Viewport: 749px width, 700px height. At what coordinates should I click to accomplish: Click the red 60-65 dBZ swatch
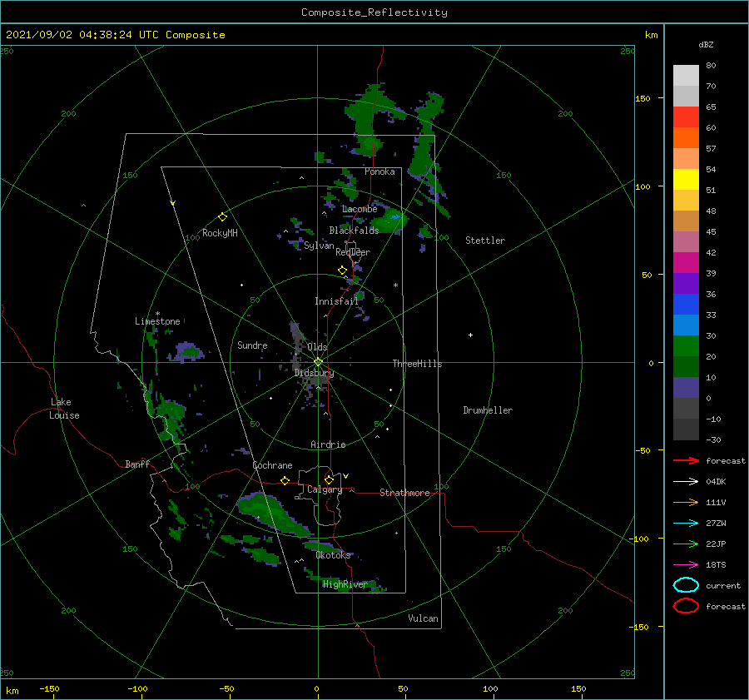click(686, 117)
